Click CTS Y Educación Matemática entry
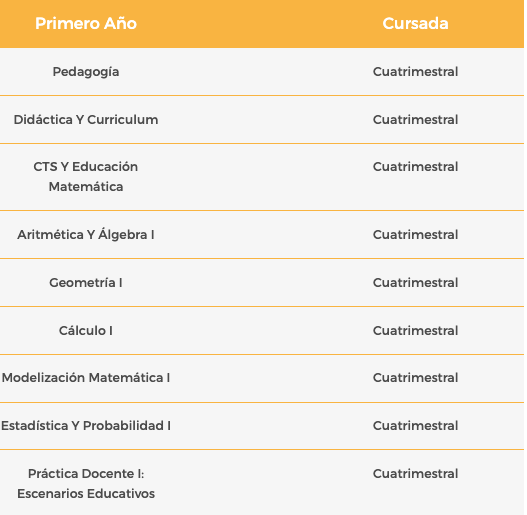 [86, 176]
